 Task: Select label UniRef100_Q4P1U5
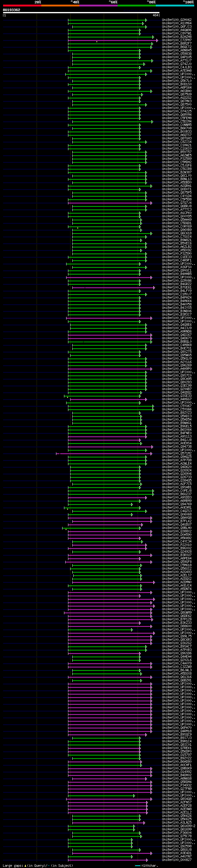(176, 57)
